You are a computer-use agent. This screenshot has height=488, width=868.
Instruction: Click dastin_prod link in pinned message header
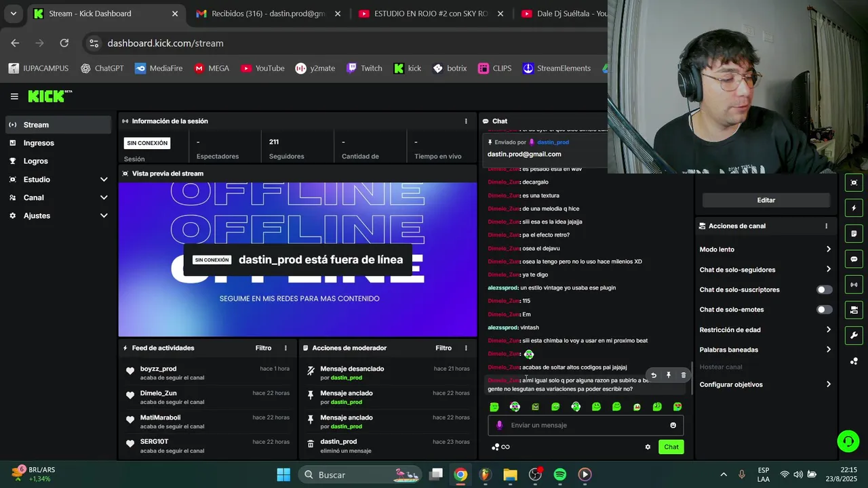pyautogui.click(x=553, y=142)
